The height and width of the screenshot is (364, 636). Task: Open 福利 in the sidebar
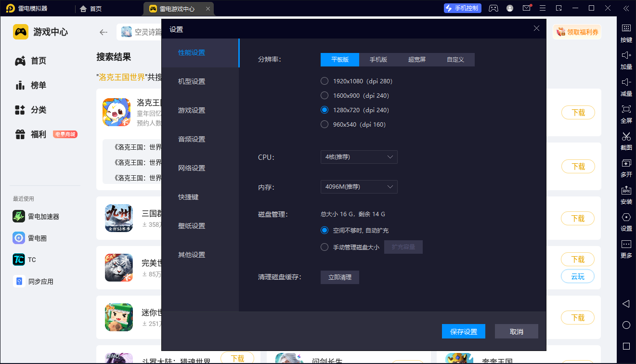coord(31,135)
